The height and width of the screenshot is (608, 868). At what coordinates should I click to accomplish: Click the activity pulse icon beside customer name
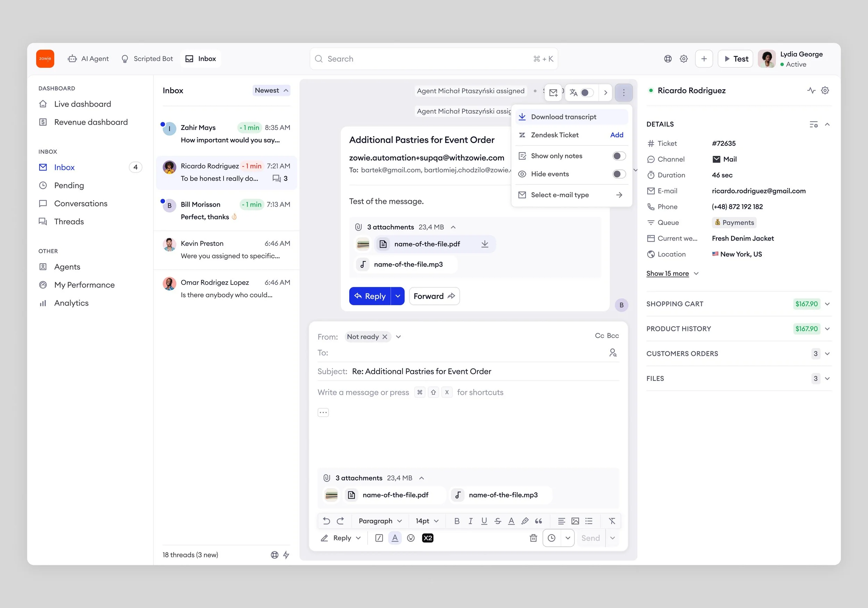click(x=811, y=90)
